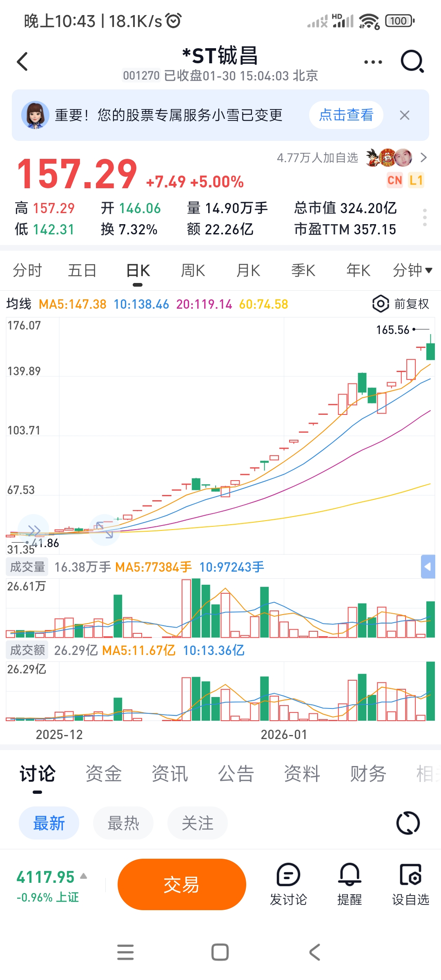Image resolution: width=441 pixels, height=980 pixels.
Task: Tap the 成交量 indicator label
Action: pos(27,567)
